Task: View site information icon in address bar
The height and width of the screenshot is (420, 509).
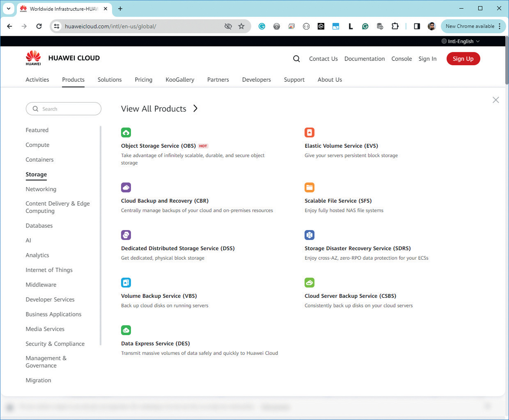Action: [57, 26]
